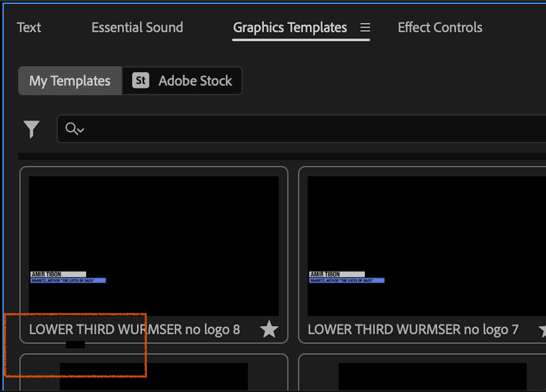Click the filter funnel icon
Viewport: 546px width, 392px height.
click(x=31, y=129)
